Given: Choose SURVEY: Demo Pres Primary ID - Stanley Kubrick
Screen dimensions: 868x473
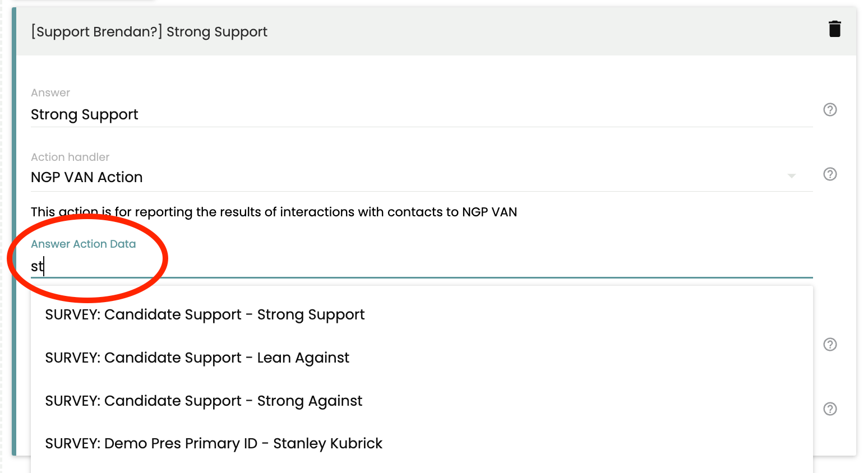Looking at the screenshot, I should 214,443.
